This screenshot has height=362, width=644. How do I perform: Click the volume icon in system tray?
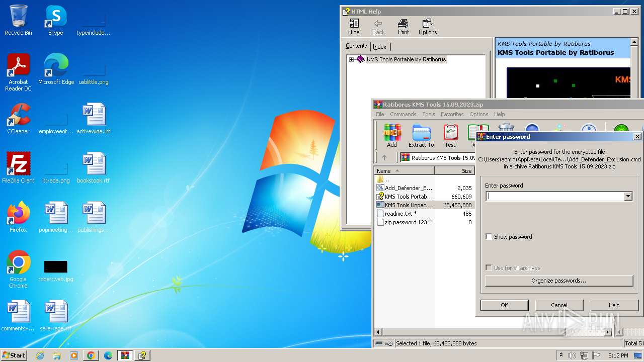(572, 355)
